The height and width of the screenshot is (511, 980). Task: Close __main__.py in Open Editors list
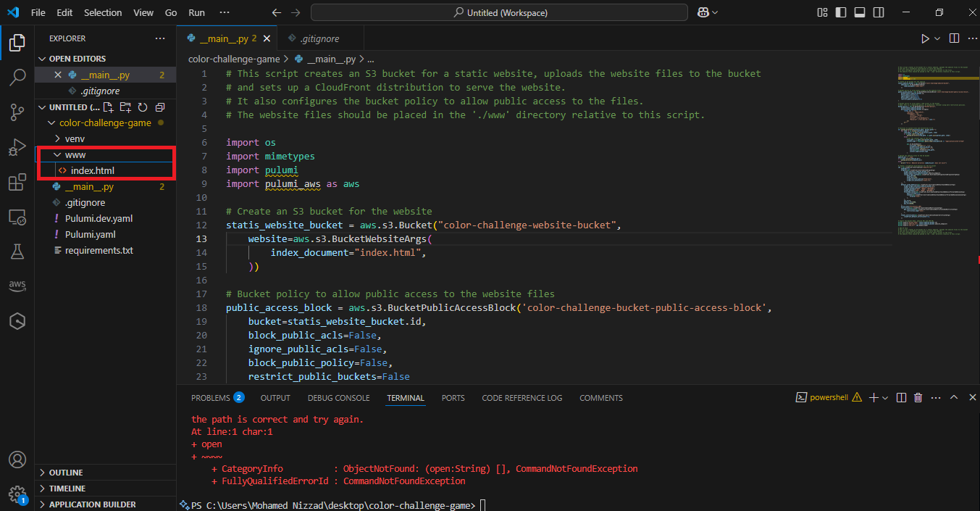click(59, 75)
